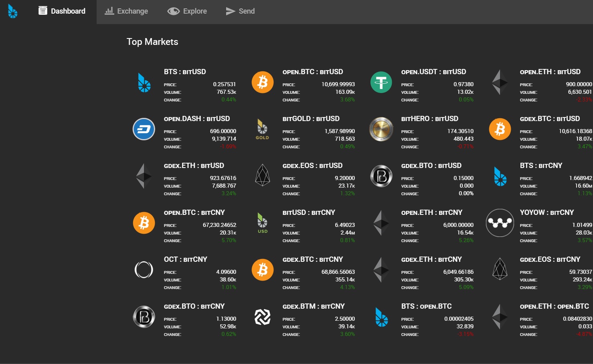Click the Bitcoin icon for GDEX.BTC : bitUSD
Viewport: 593px width, 364px height.
[x=500, y=129]
